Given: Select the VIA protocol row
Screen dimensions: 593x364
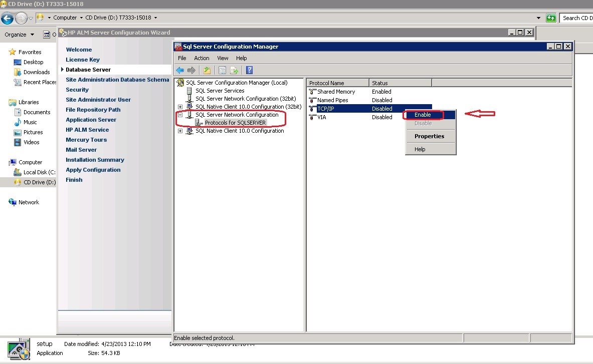Looking at the screenshot, I should coord(369,117).
